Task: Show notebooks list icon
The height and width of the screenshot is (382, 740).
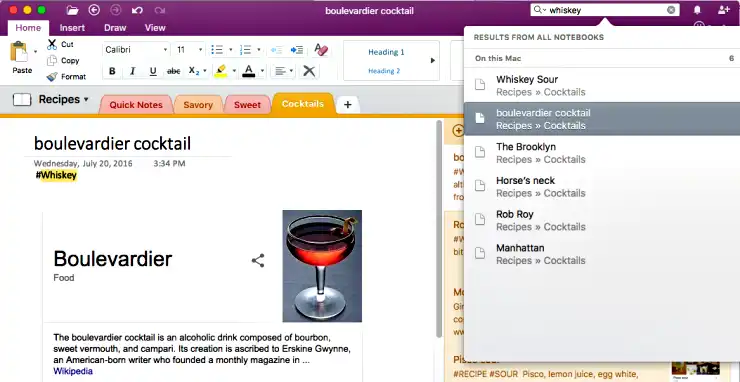Action: pos(22,100)
